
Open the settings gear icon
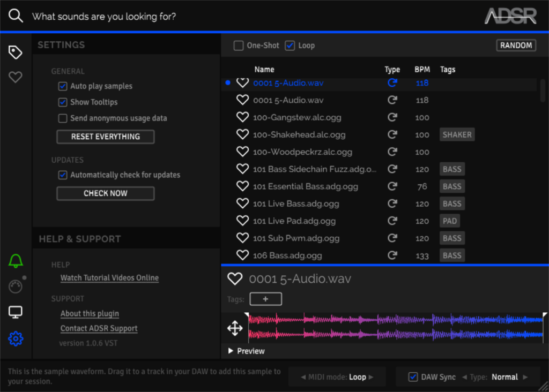click(16, 338)
